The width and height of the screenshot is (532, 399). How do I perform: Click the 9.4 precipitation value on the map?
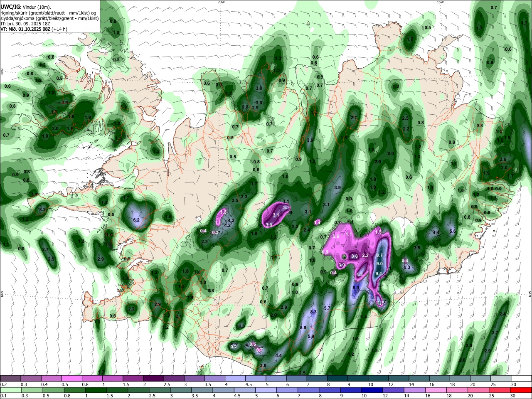379,273
